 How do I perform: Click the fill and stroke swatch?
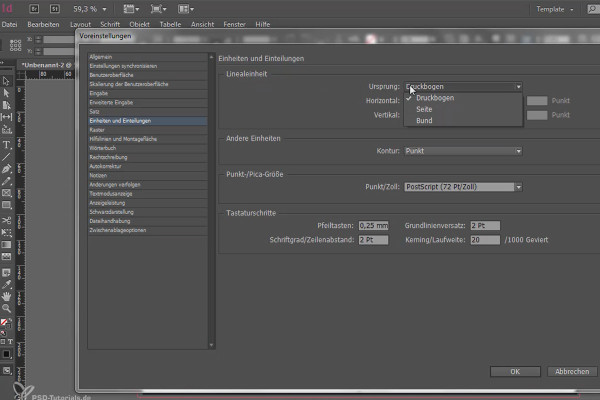point(6,324)
